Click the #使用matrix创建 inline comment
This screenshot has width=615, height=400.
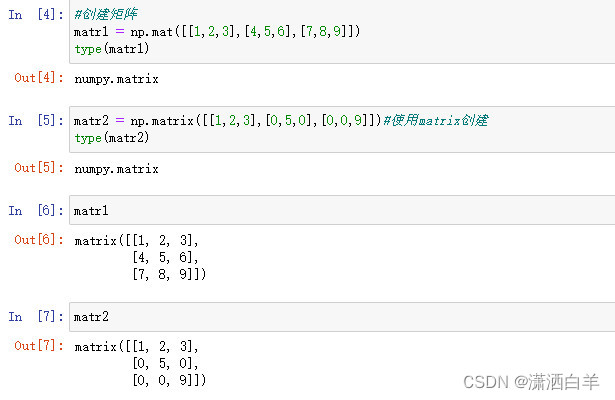tap(437, 121)
